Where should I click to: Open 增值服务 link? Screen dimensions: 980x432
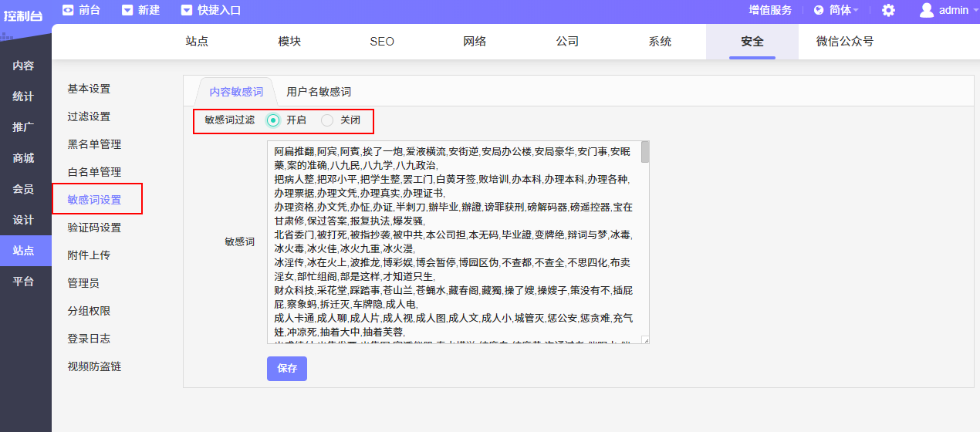[x=770, y=10]
